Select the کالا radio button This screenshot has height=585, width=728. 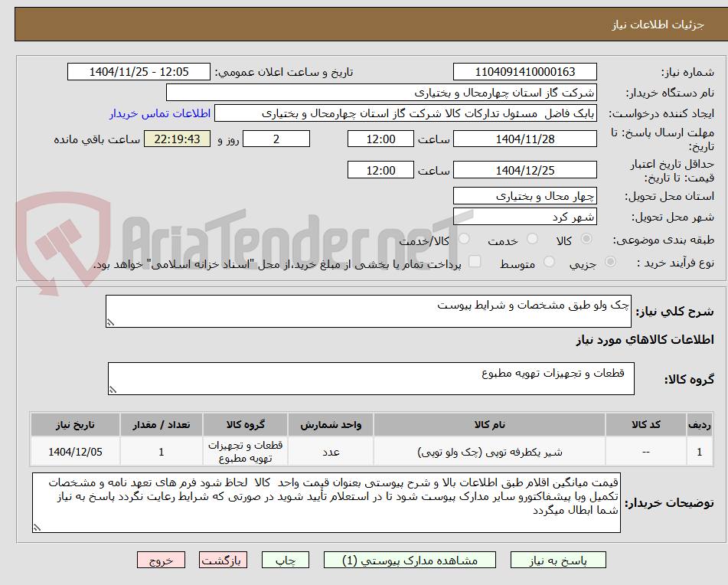point(586,239)
